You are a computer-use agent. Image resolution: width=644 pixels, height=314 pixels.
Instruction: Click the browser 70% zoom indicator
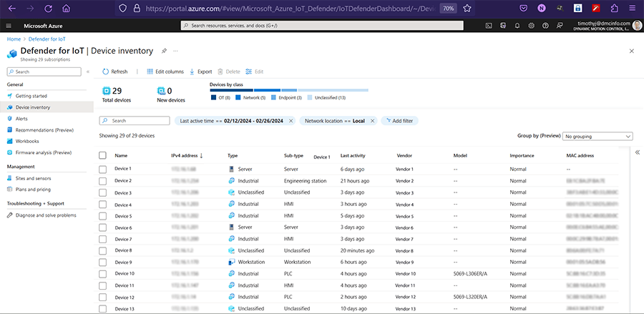click(x=448, y=8)
